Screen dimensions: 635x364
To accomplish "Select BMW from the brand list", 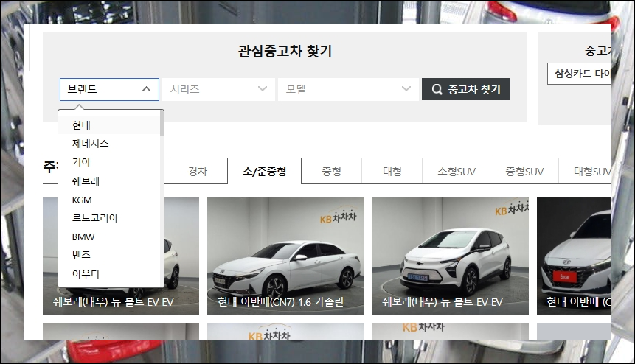I will pos(83,237).
